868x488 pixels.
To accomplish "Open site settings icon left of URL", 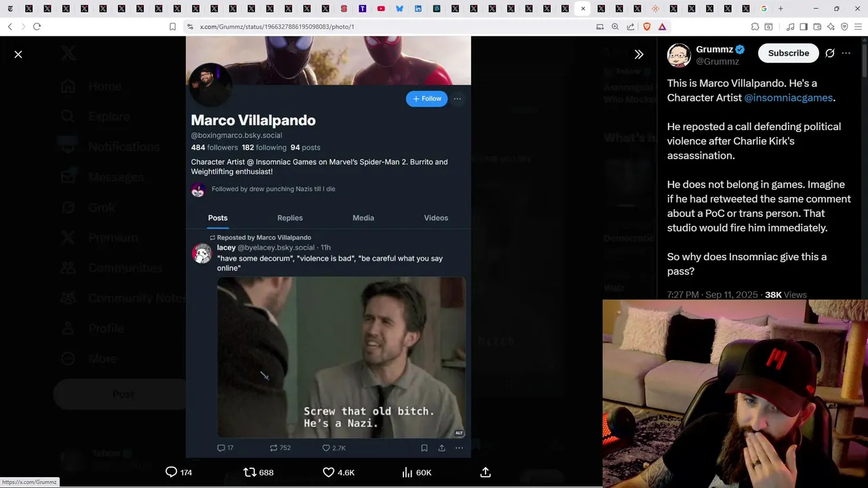I will (191, 26).
